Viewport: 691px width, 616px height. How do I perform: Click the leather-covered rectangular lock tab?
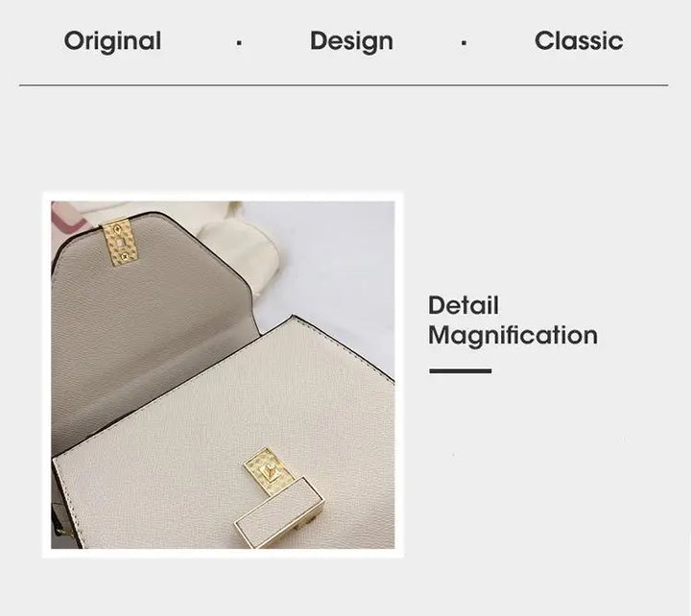pyautogui.click(x=279, y=512)
